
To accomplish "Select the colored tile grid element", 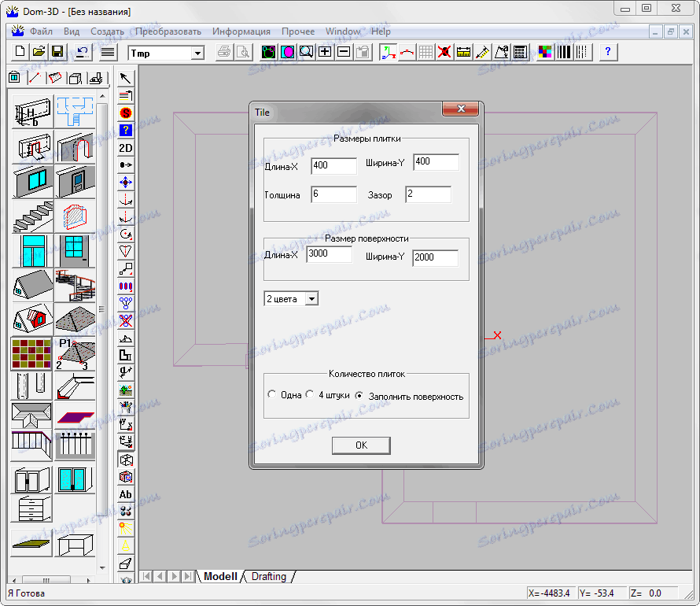I will (x=31, y=353).
